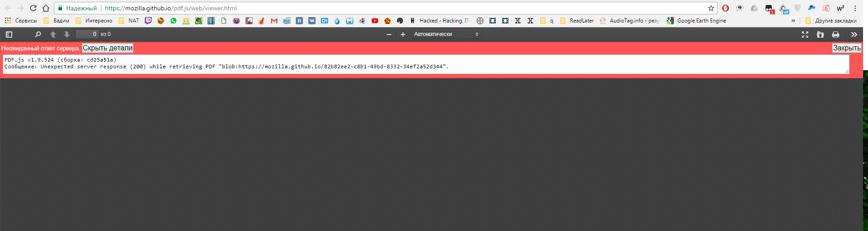Dismiss the error bar with Закрыть
The width and height of the screenshot is (868, 231).
coord(847,48)
